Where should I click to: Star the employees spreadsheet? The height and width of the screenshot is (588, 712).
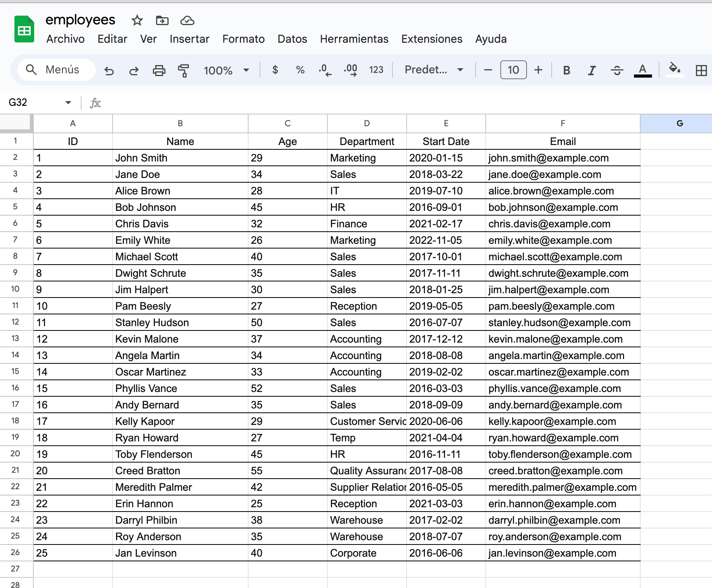(137, 20)
